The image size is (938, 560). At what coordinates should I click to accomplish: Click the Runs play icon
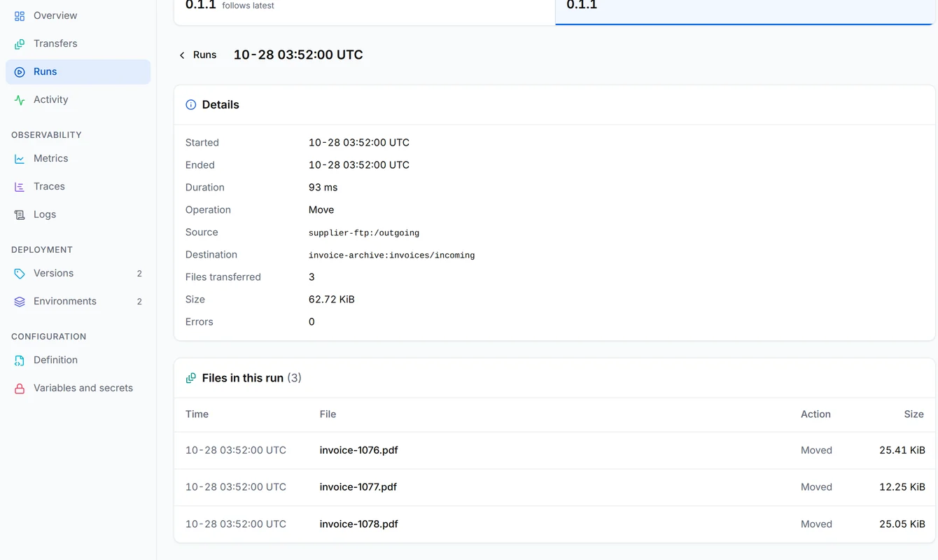coord(20,71)
